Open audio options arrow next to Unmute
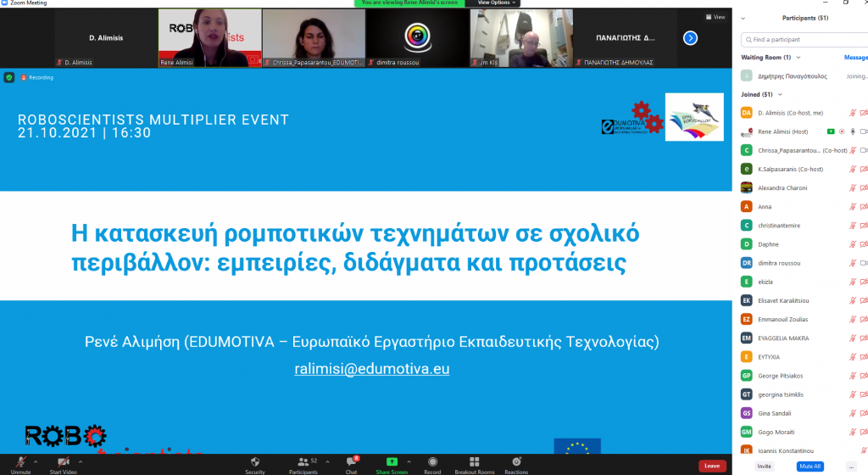This screenshot has width=868, height=475. [36, 461]
